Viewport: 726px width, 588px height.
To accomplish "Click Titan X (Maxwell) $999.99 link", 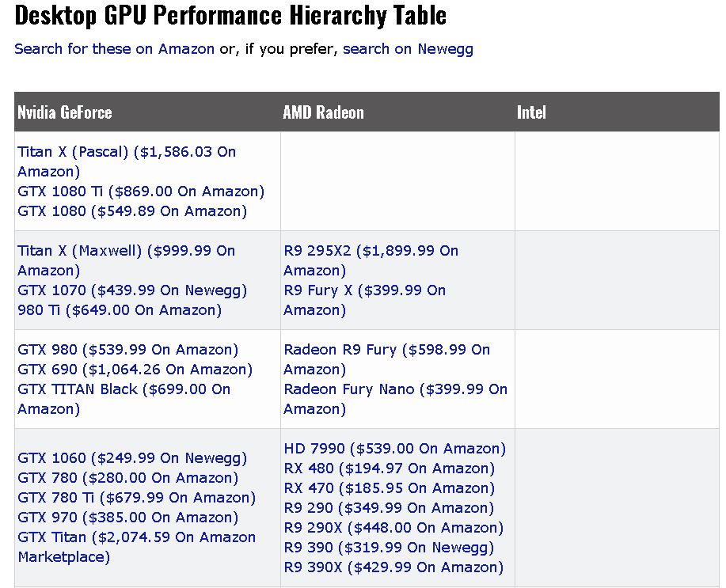I will pyautogui.click(x=126, y=251).
